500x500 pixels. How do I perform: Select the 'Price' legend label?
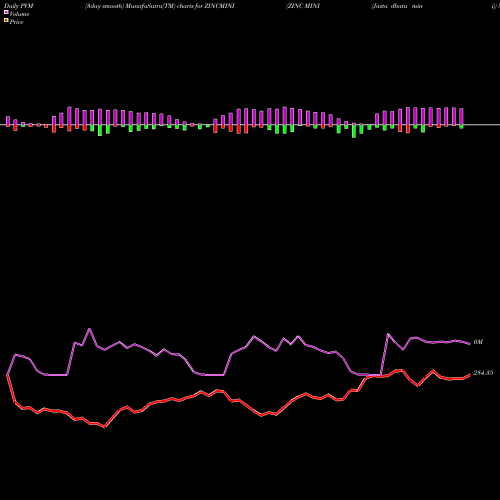pyautogui.click(x=16, y=22)
